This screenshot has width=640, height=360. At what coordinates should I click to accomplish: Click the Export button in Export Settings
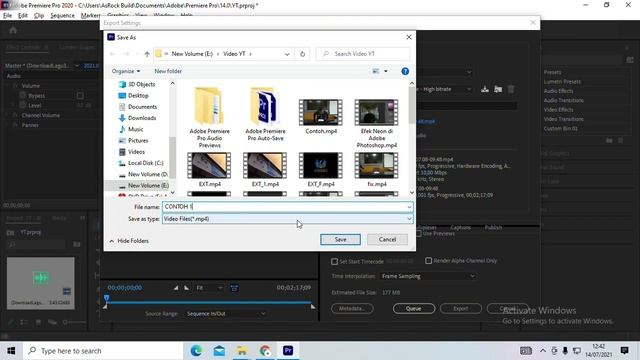click(460, 309)
